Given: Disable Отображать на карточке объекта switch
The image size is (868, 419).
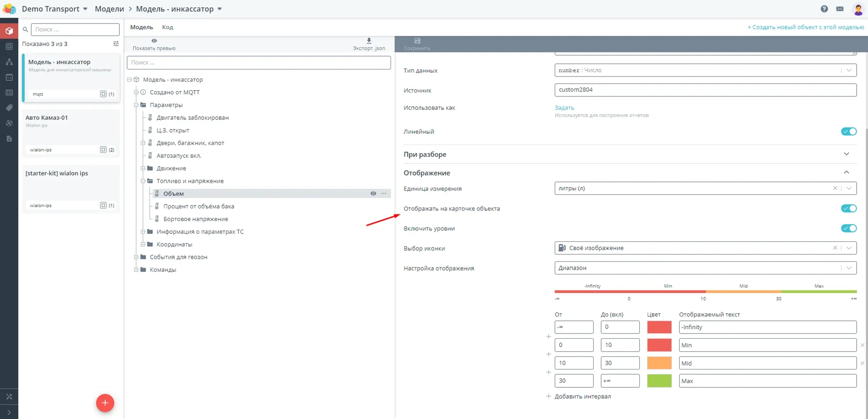Looking at the screenshot, I should pos(848,208).
